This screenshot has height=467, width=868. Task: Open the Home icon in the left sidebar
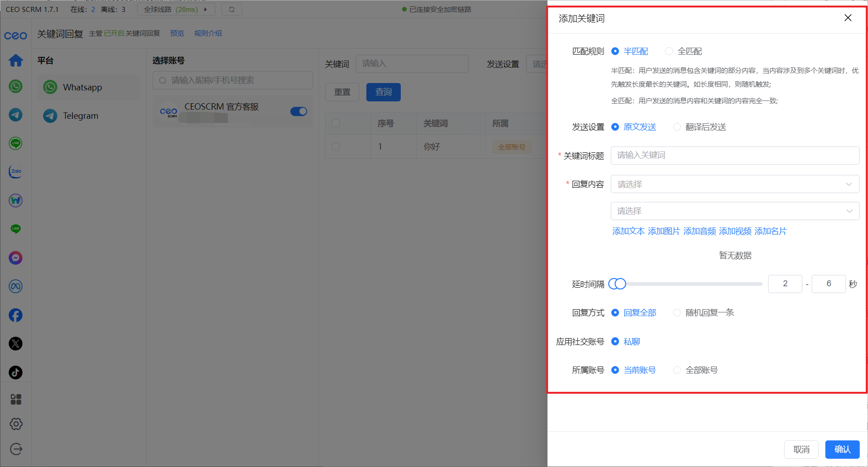point(16,60)
